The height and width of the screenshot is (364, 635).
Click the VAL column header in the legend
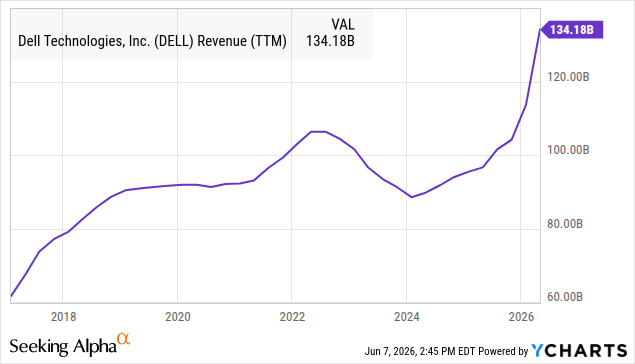click(x=343, y=24)
